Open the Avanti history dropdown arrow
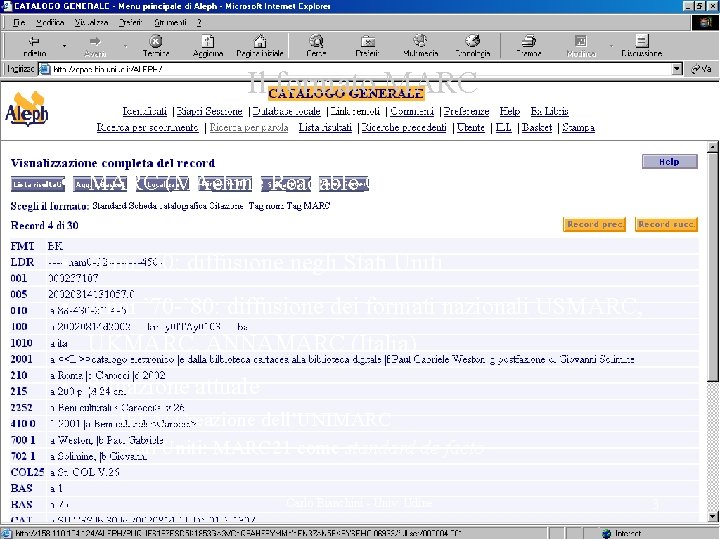Image resolution: width=720 pixels, height=540 pixels. click(125, 45)
